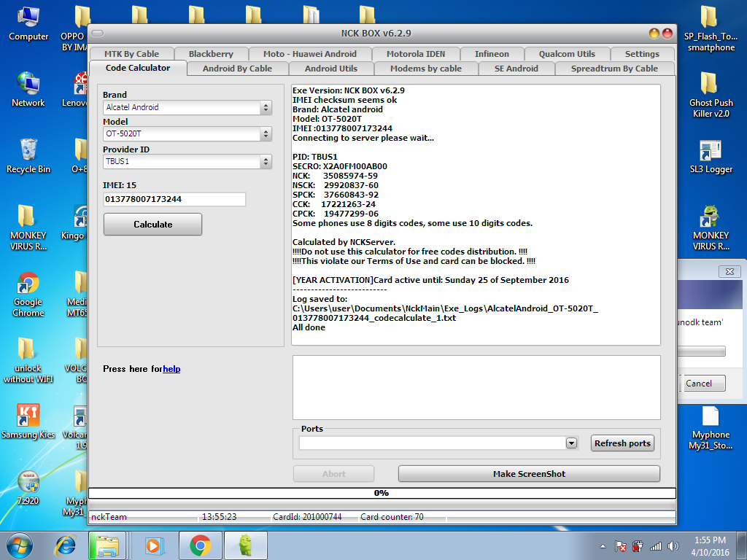This screenshot has height=560, width=747.
Task: Click the Make ScreenShot button
Action: click(x=529, y=474)
